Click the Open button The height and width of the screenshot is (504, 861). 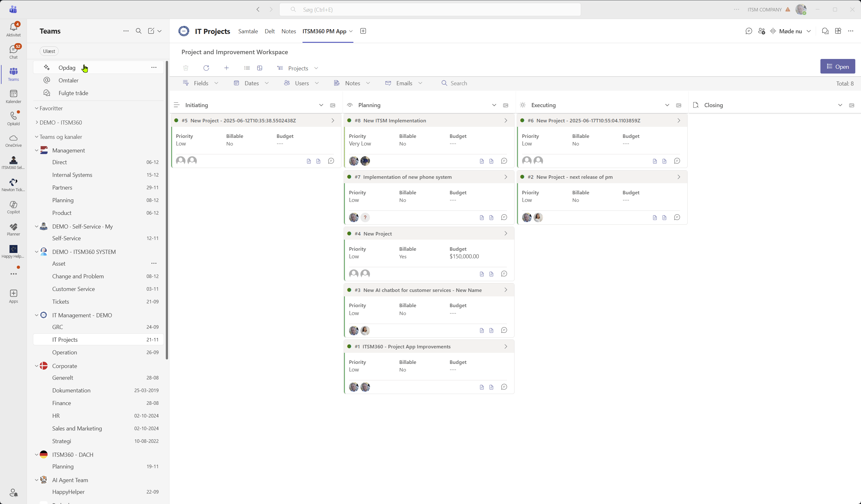point(838,67)
